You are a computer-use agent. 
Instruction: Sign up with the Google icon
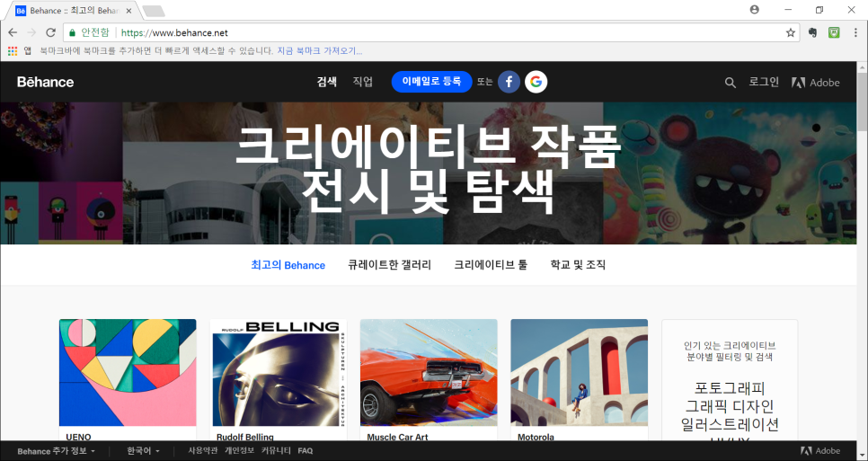pos(536,82)
